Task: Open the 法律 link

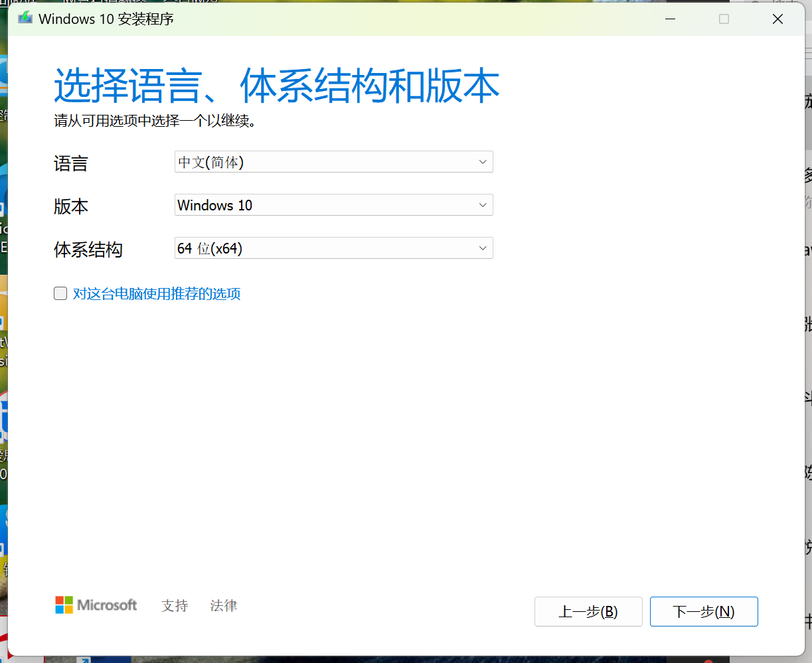Action: [x=223, y=605]
